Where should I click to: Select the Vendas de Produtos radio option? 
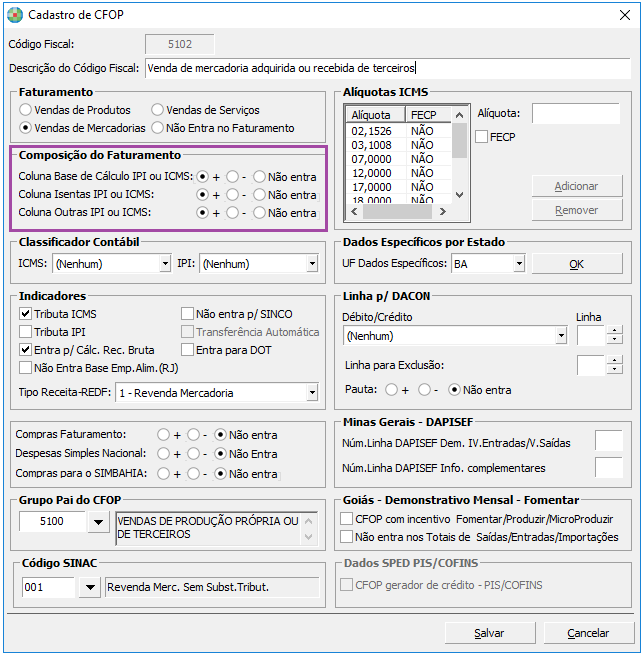tap(27, 110)
